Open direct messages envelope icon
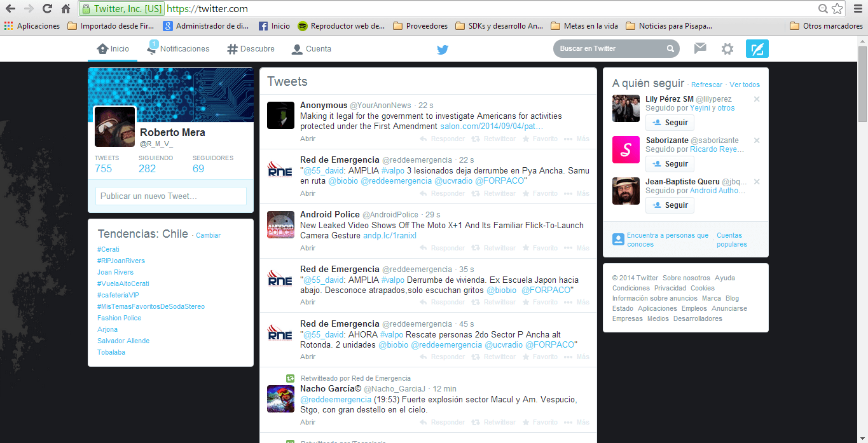 [700, 48]
